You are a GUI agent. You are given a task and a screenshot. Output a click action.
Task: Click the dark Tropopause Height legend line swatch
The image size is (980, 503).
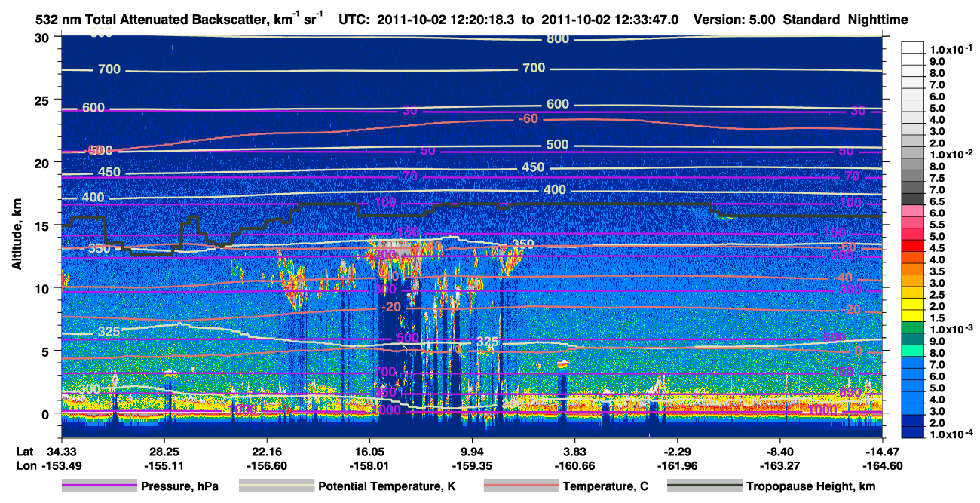tap(705, 486)
